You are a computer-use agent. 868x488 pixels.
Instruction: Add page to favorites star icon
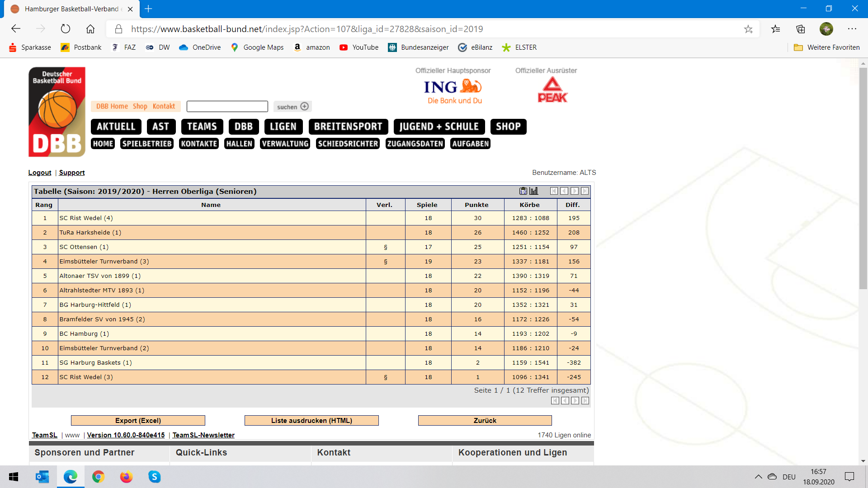tap(748, 29)
